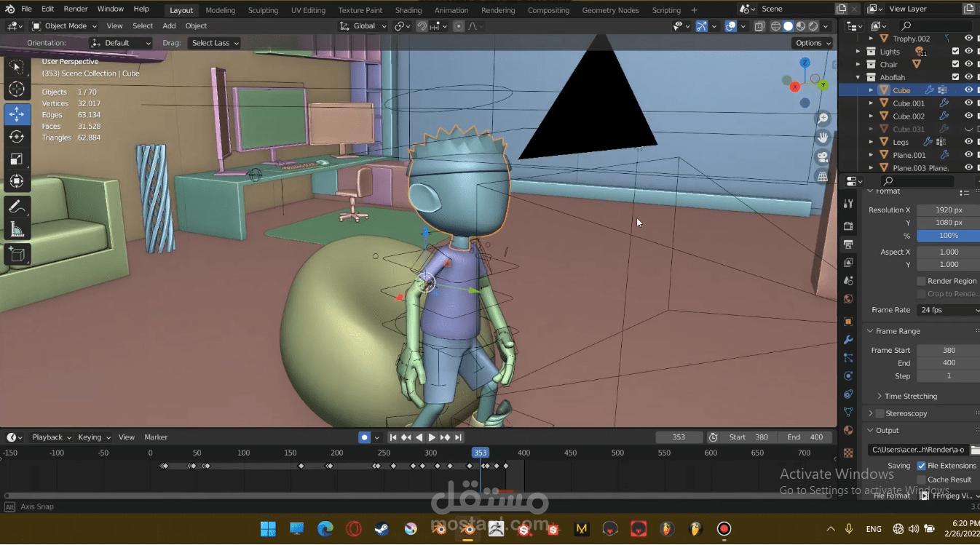Click the viewport pan hand icon

click(823, 138)
